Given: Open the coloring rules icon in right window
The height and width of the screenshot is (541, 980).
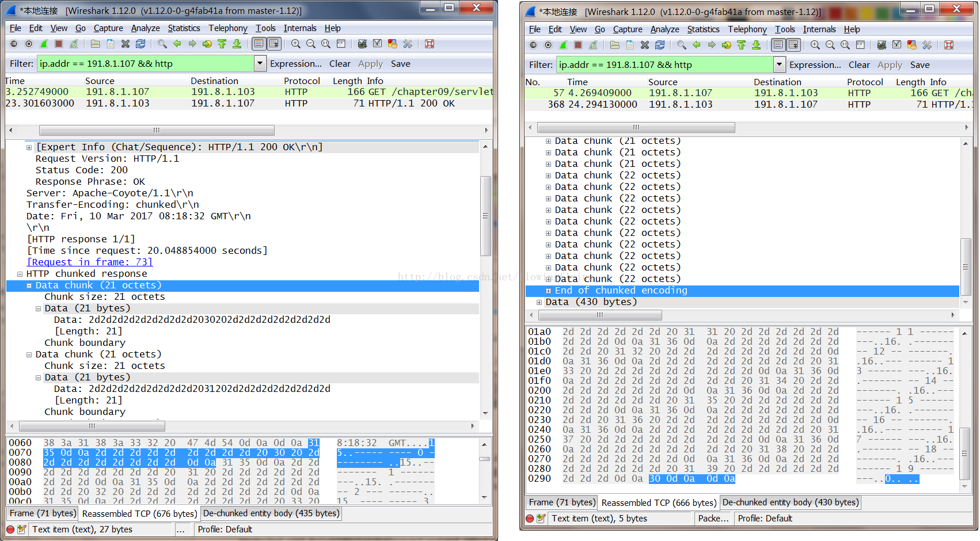Looking at the screenshot, I should click(x=911, y=45).
